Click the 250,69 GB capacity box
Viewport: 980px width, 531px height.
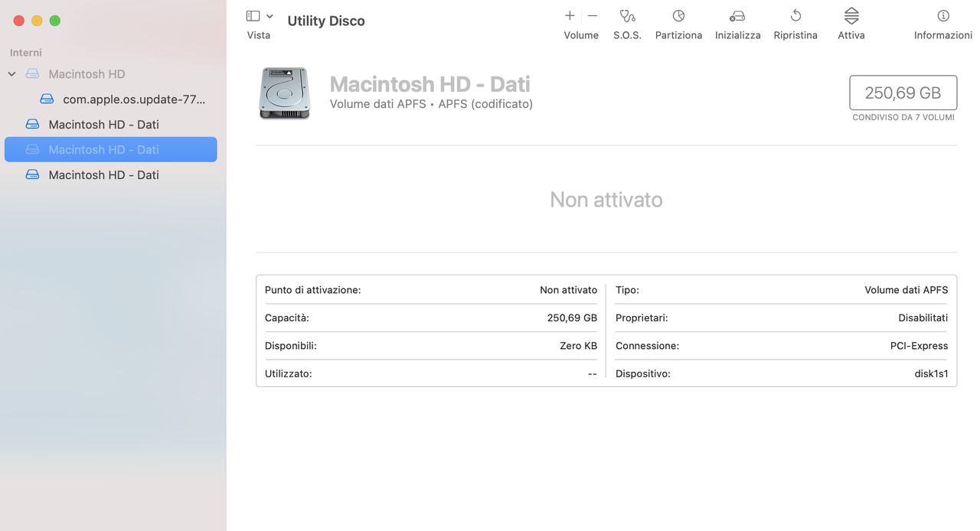pos(903,93)
